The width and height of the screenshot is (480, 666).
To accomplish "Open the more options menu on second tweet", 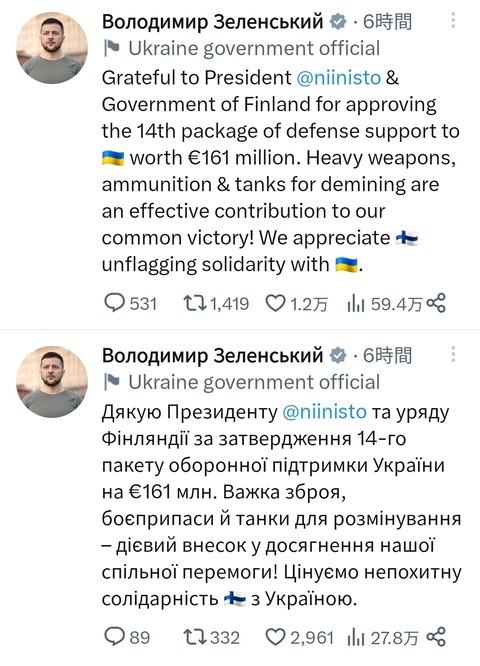I will point(453,354).
